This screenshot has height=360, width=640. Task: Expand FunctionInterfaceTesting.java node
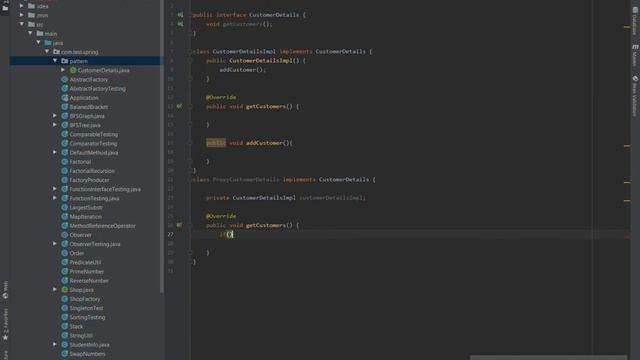[55, 189]
